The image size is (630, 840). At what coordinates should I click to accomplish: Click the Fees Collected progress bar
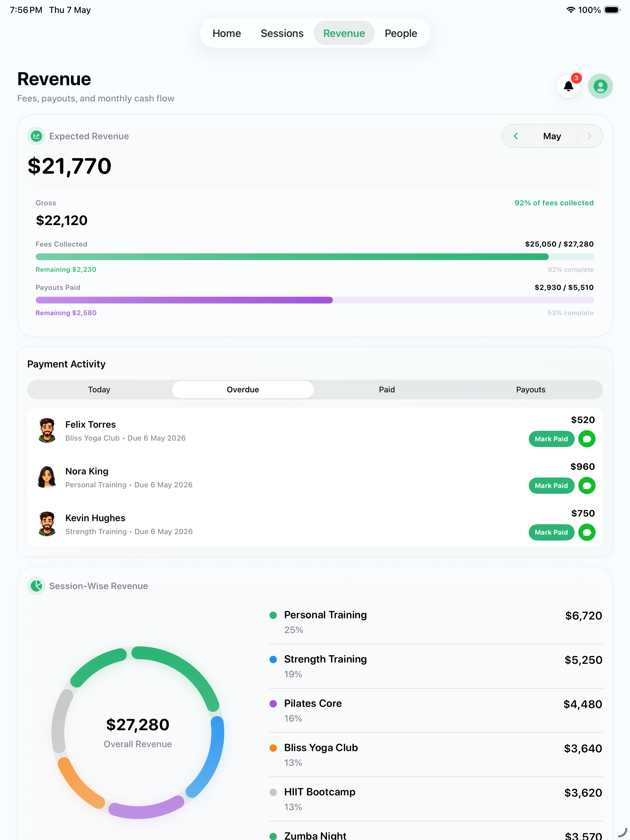(315, 257)
